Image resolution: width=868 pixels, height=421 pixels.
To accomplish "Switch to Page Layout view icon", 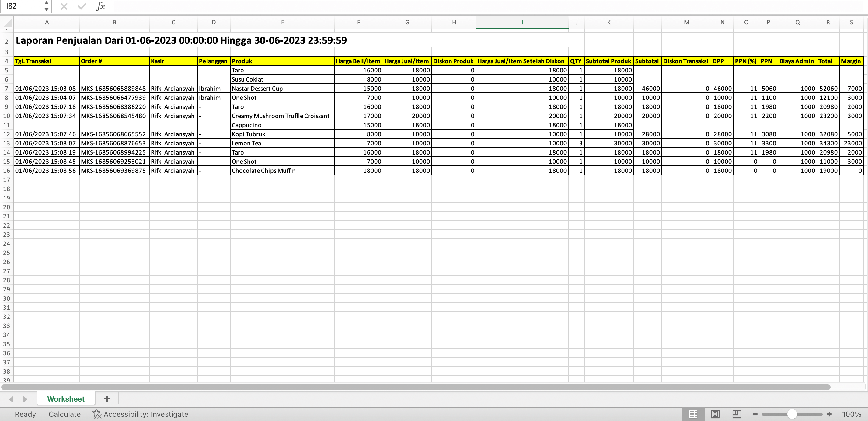I will point(715,414).
